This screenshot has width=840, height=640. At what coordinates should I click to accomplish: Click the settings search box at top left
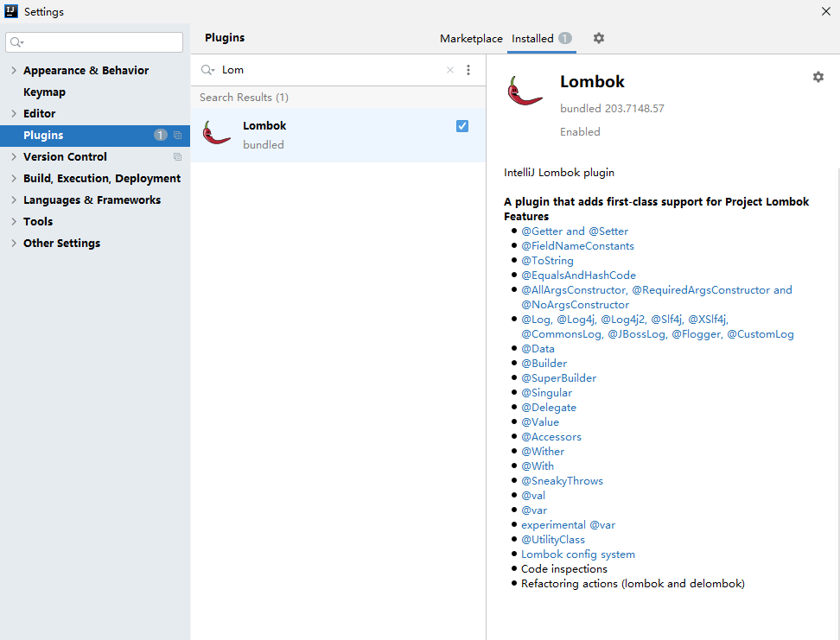click(x=94, y=42)
